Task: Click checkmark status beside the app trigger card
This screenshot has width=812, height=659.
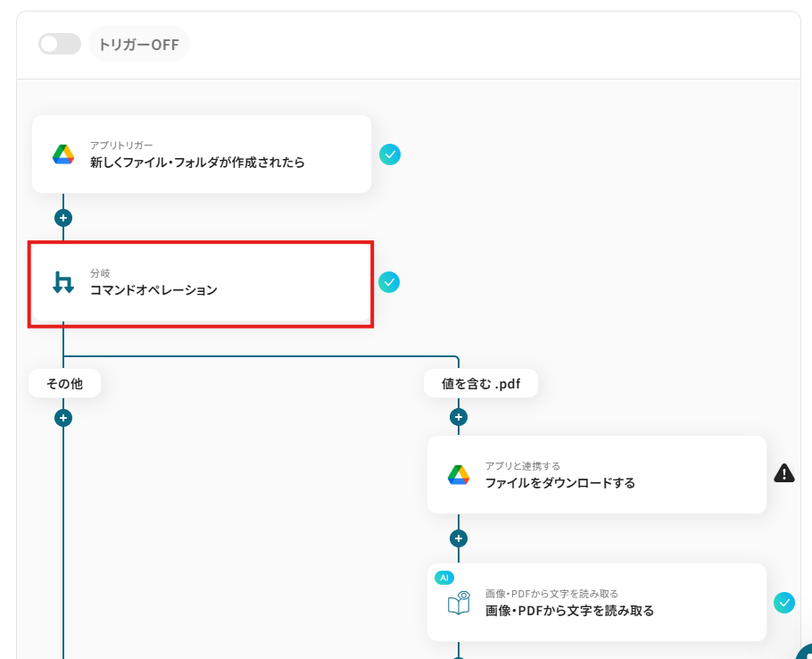Action: coord(389,154)
